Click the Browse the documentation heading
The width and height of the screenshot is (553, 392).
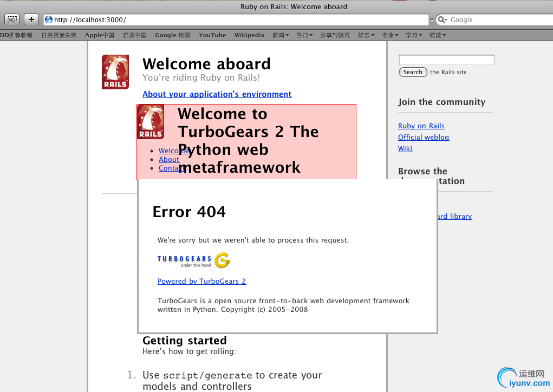click(431, 176)
